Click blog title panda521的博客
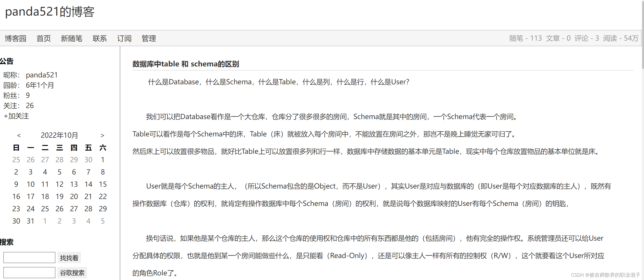The image size is (644, 280). (x=50, y=12)
